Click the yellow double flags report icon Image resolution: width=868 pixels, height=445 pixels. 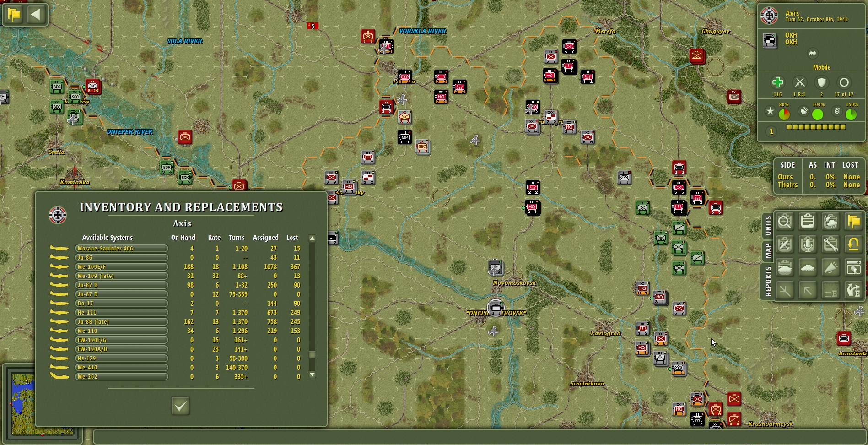(853, 222)
